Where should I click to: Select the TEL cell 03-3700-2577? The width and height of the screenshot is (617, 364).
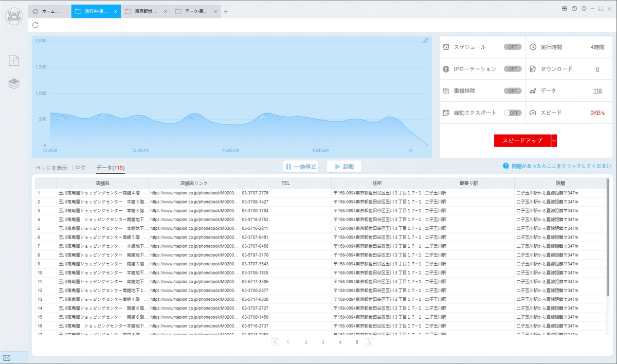[x=285, y=290]
